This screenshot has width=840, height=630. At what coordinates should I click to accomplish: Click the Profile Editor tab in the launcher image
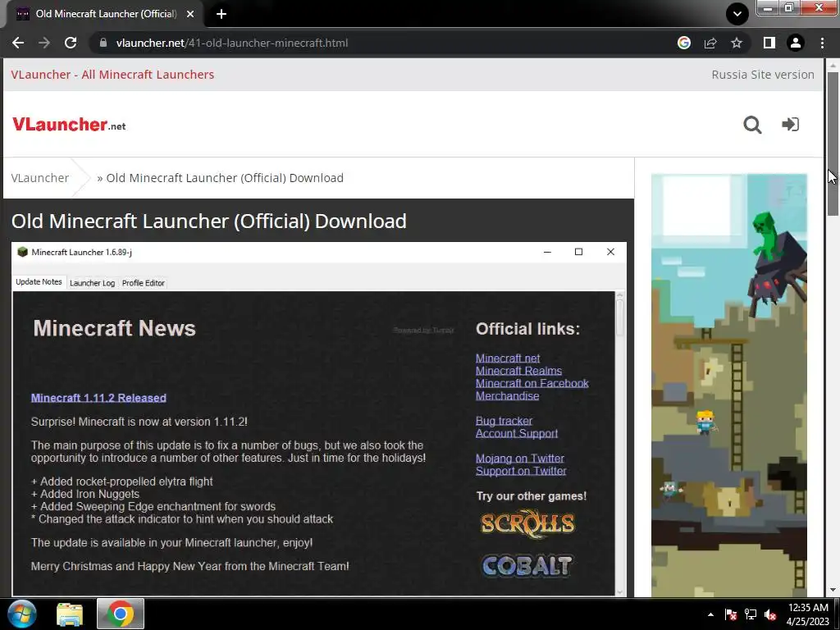click(143, 283)
